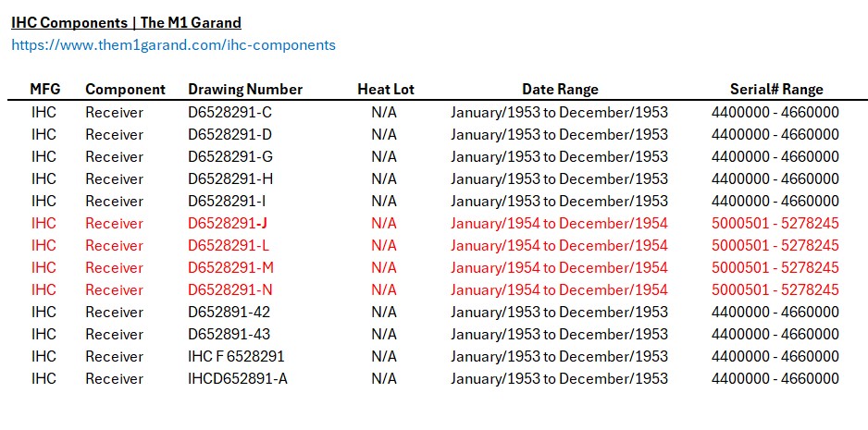Viewport: 868px width, 430px height.
Task: Click the D6528291-L row date range
Action: click(559, 245)
